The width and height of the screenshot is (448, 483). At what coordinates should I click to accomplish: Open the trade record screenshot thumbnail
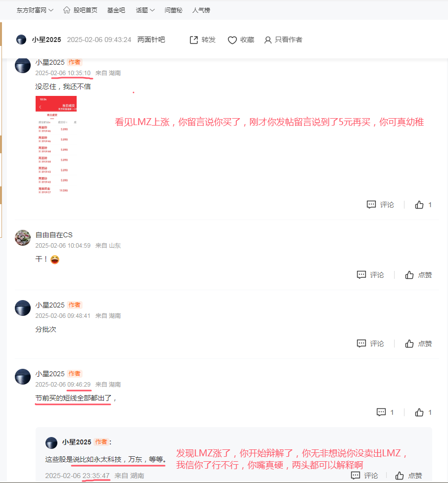coord(56,145)
